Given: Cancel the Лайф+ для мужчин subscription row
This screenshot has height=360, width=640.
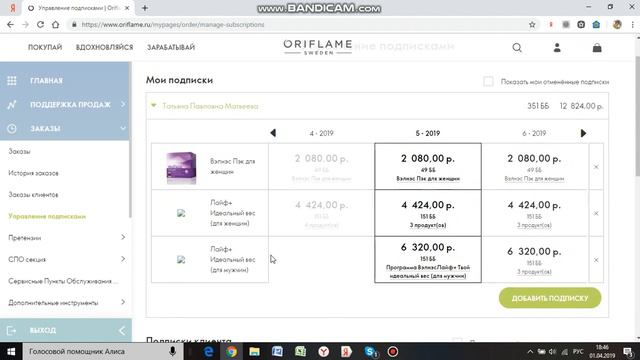Looking at the screenshot, I should [596, 260].
